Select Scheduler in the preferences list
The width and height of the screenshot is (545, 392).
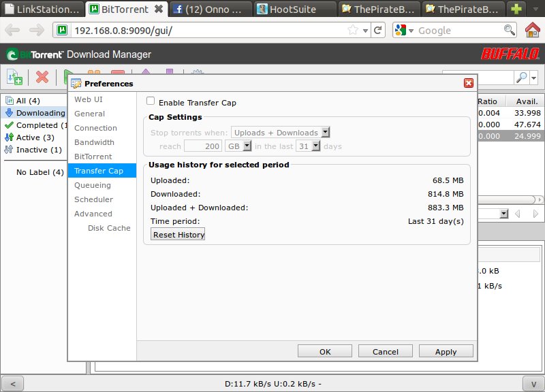click(93, 199)
